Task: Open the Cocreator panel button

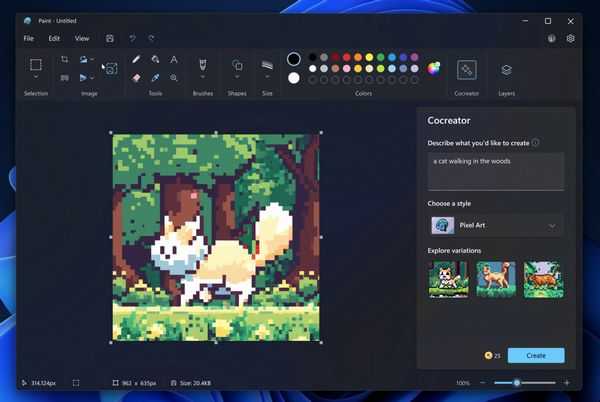Action: (x=466, y=69)
